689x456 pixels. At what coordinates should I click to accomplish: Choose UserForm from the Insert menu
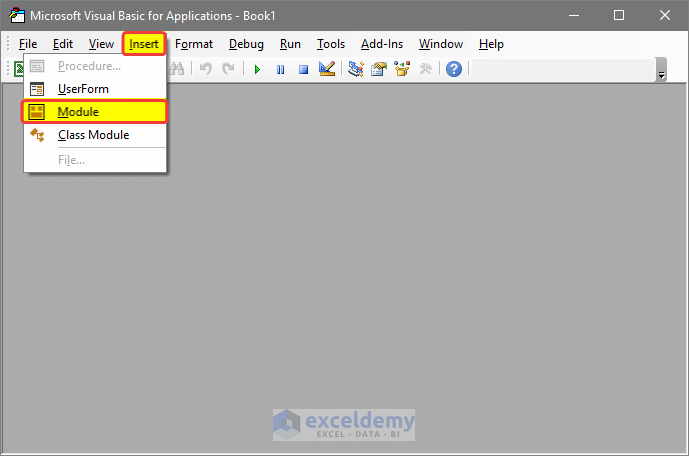point(95,89)
